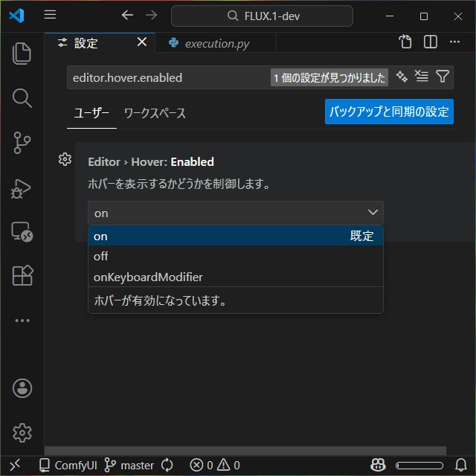Click the バックアップと同期の設定 button

tap(389, 112)
